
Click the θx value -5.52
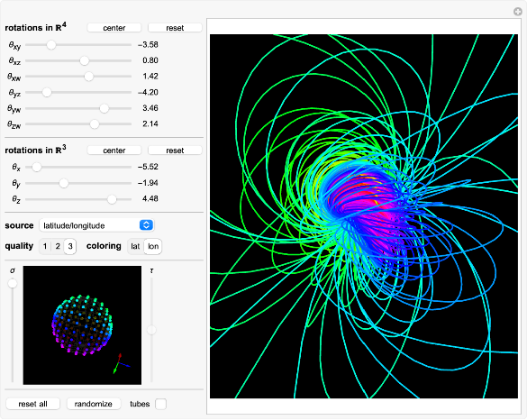coord(148,167)
